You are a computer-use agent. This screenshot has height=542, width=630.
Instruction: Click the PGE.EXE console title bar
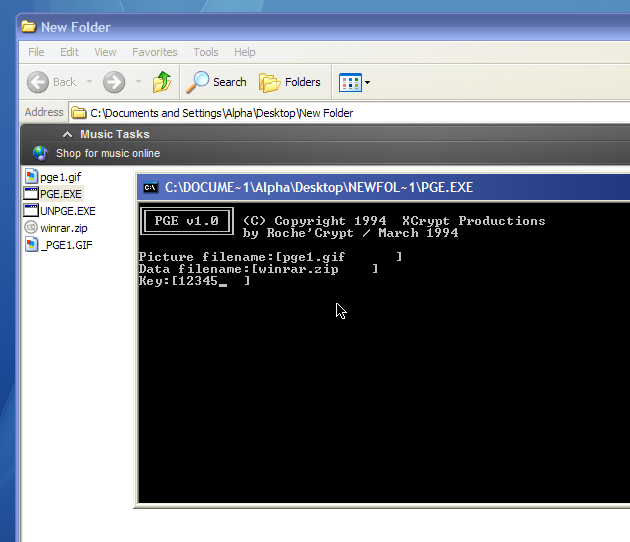(x=383, y=187)
